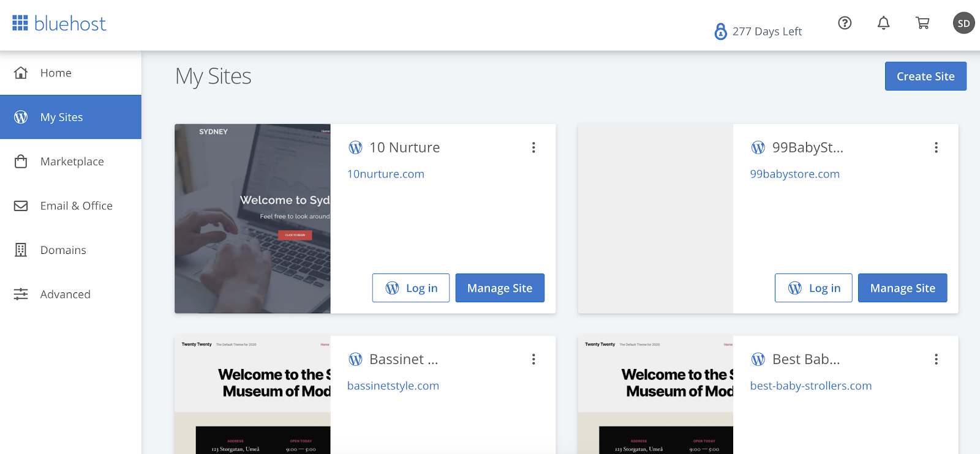
Task: Click the Email & Office envelope icon
Action: pyautogui.click(x=21, y=206)
